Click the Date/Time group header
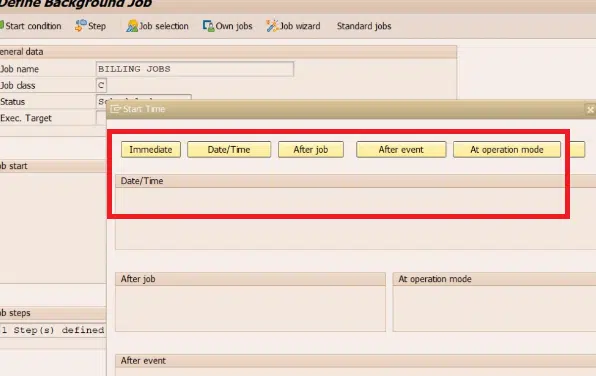This screenshot has height=376, width=596. [x=355, y=181]
